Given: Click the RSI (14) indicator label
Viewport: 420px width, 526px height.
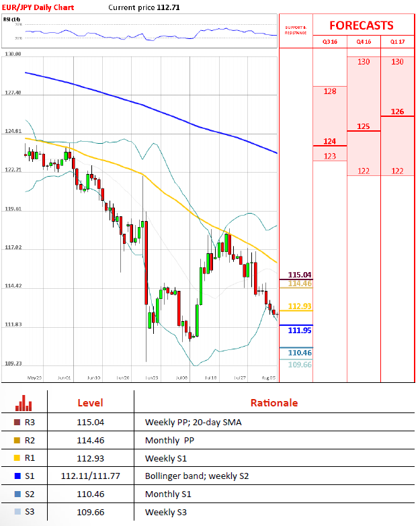Looking at the screenshot, I should click(x=11, y=19).
